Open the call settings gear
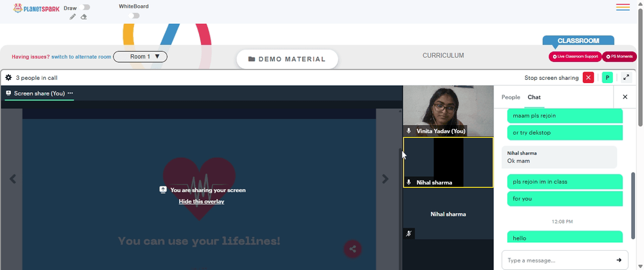The image size is (644, 270). click(8, 77)
